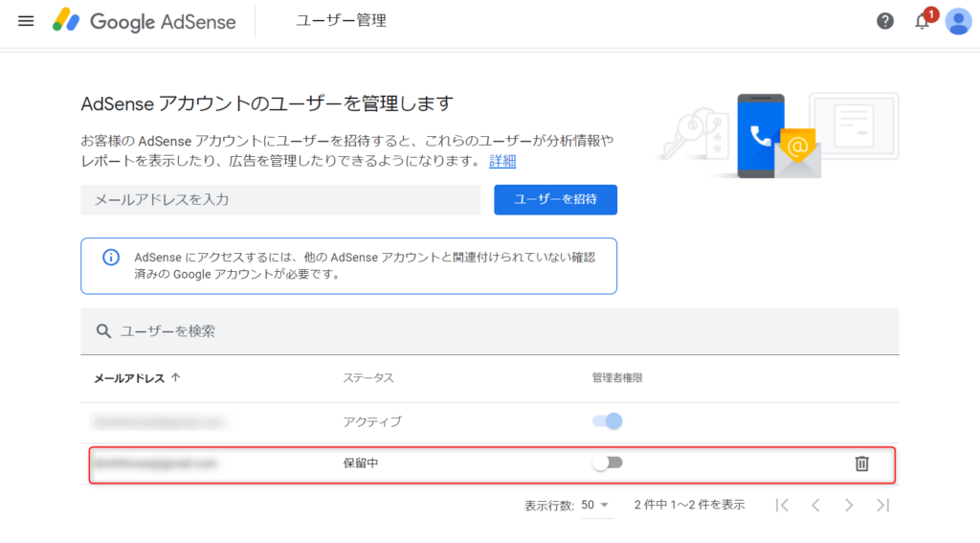Go to next page of results
This screenshot has width=980, height=543.
tap(849, 505)
